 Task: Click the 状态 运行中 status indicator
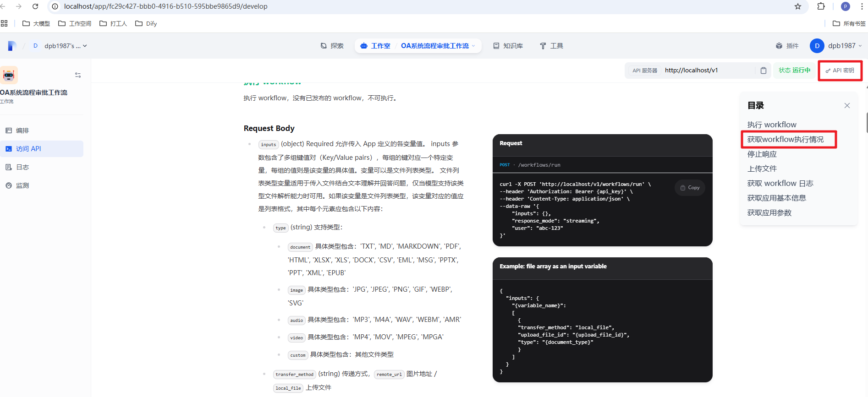tap(794, 71)
